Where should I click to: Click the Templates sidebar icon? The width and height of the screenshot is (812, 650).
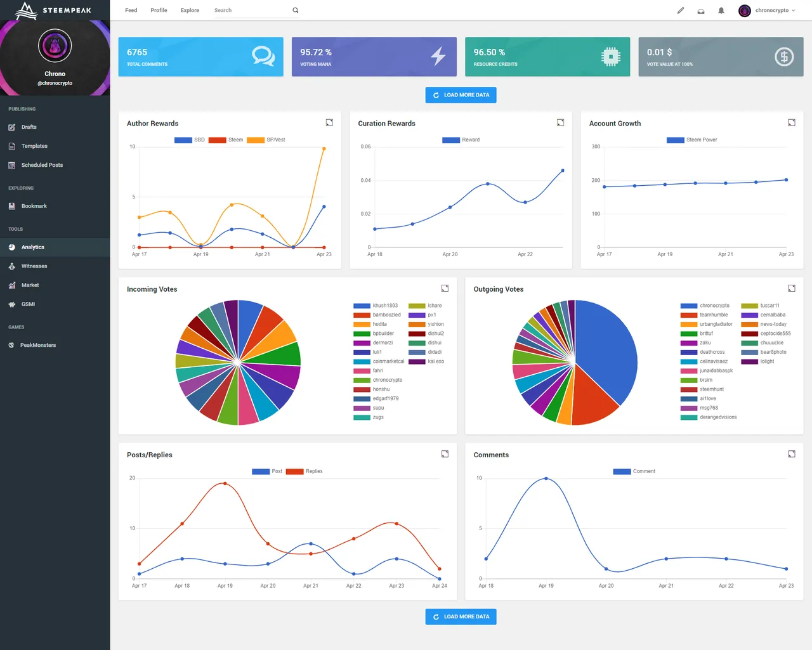pos(11,146)
